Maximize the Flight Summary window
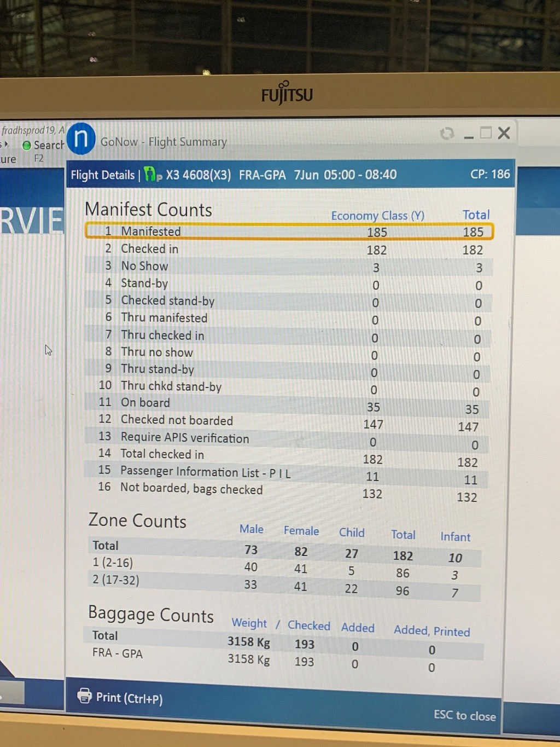This screenshot has width=560, height=747. tap(486, 133)
